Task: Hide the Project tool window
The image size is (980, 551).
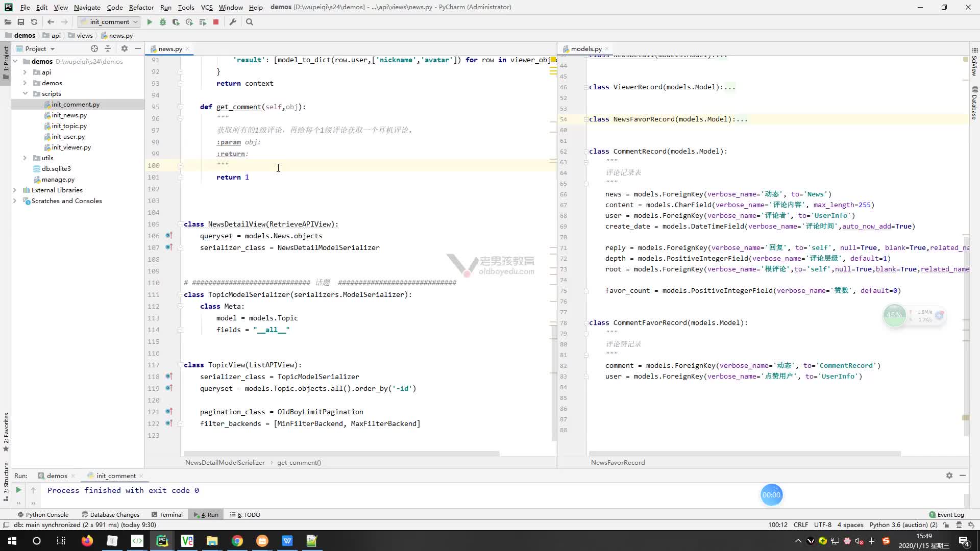Action: (x=138, y=48)
